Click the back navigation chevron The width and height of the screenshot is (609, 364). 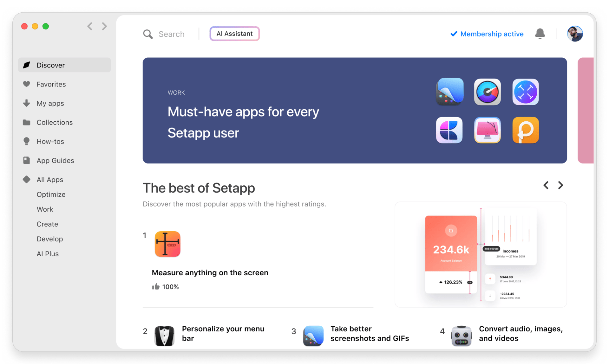[90, 26]
